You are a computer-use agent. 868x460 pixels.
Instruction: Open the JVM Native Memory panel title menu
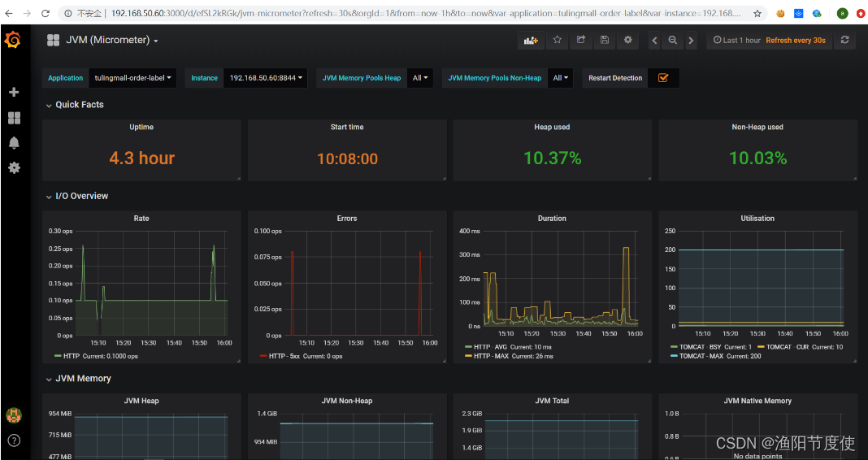click(757, 401)
